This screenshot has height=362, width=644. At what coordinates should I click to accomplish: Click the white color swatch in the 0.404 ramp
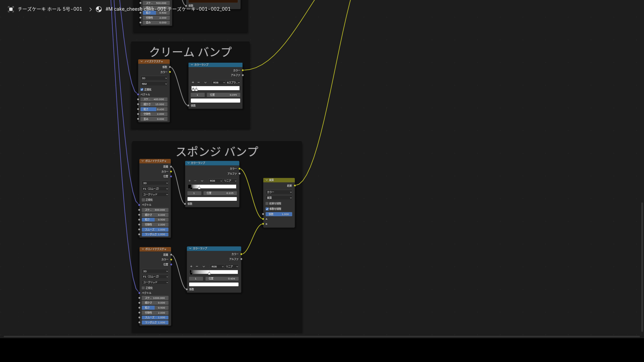tap(214, 284)
